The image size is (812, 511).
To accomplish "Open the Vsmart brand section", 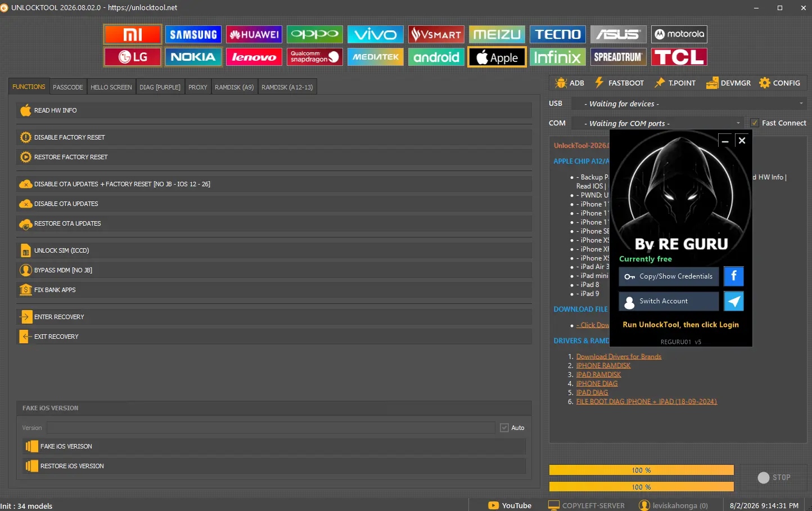I will pyautogui.click(x=436, y=34).
